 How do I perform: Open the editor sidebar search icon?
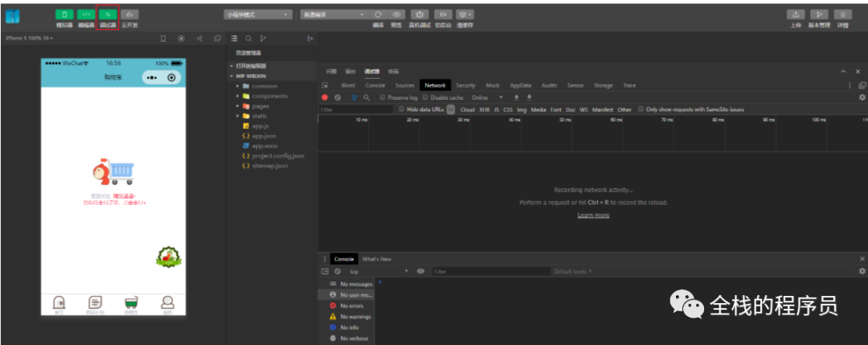pos(248,39)
